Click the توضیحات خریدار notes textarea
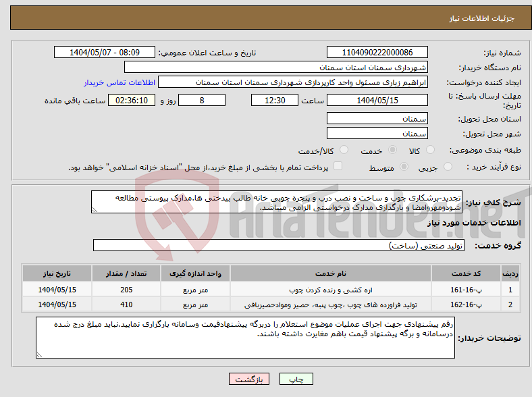Viewport: 532px width, 397px height. 246,338
